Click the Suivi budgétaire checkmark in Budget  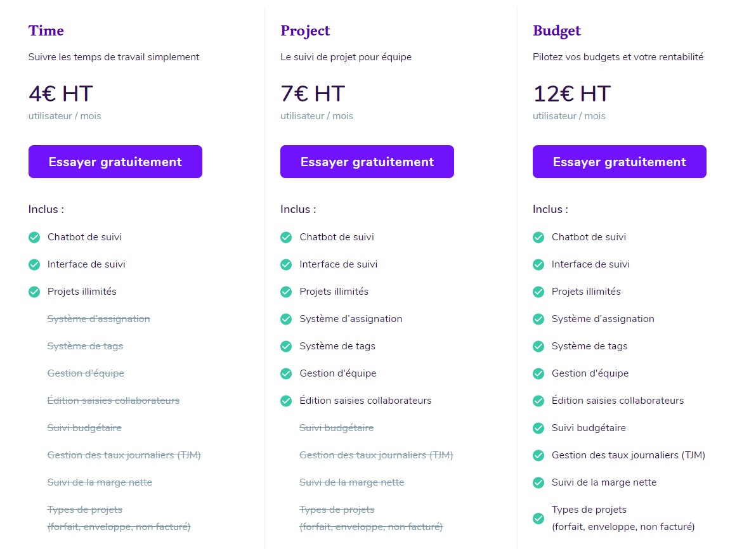[538, 428]
